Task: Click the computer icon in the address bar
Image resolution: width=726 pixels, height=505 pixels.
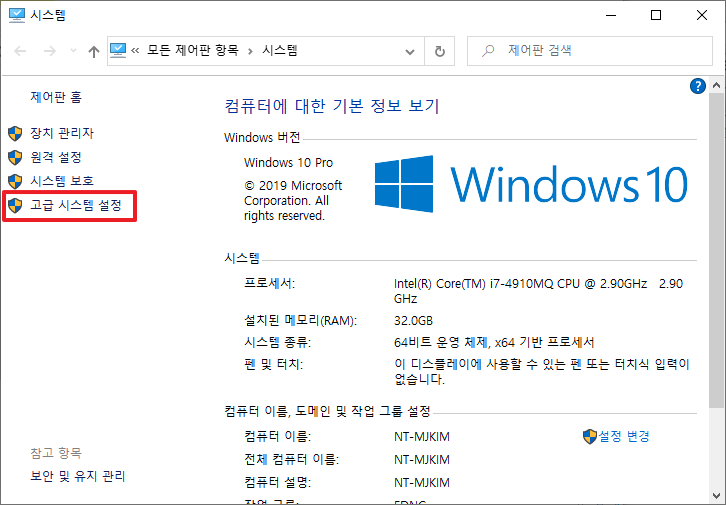Action: [118, 50]
